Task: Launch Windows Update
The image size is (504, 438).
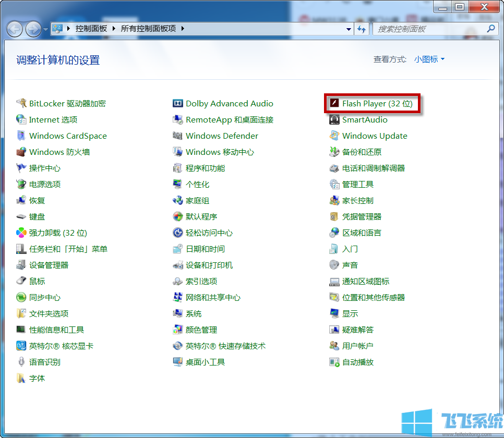Action: click(374, 136)
